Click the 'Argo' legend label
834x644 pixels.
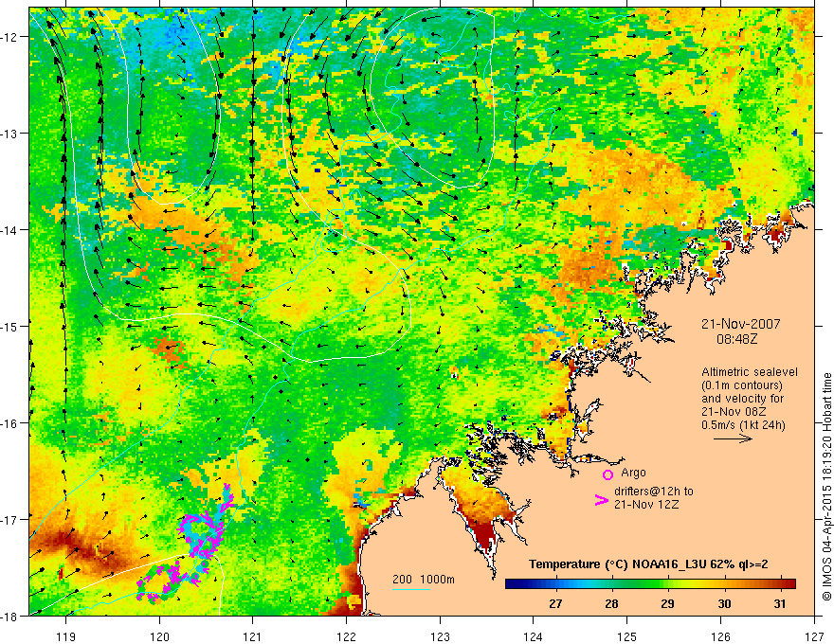(x=633, y=473)
